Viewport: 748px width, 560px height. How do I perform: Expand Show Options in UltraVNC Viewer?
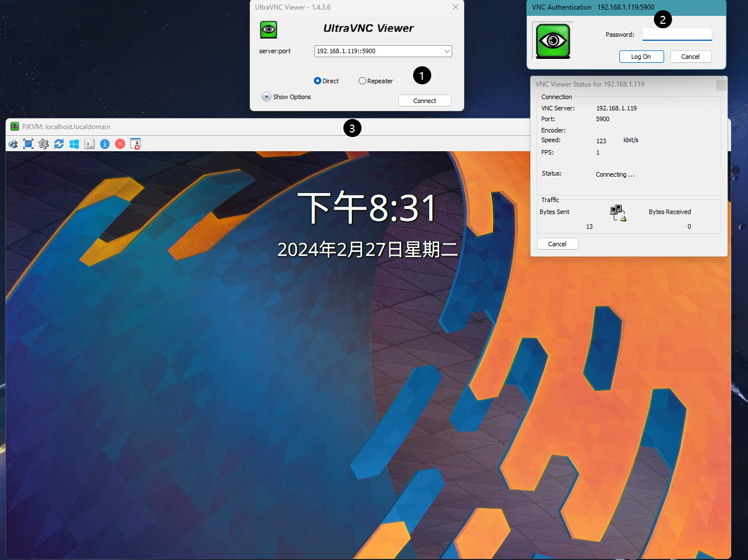click(x=266, y=97)
